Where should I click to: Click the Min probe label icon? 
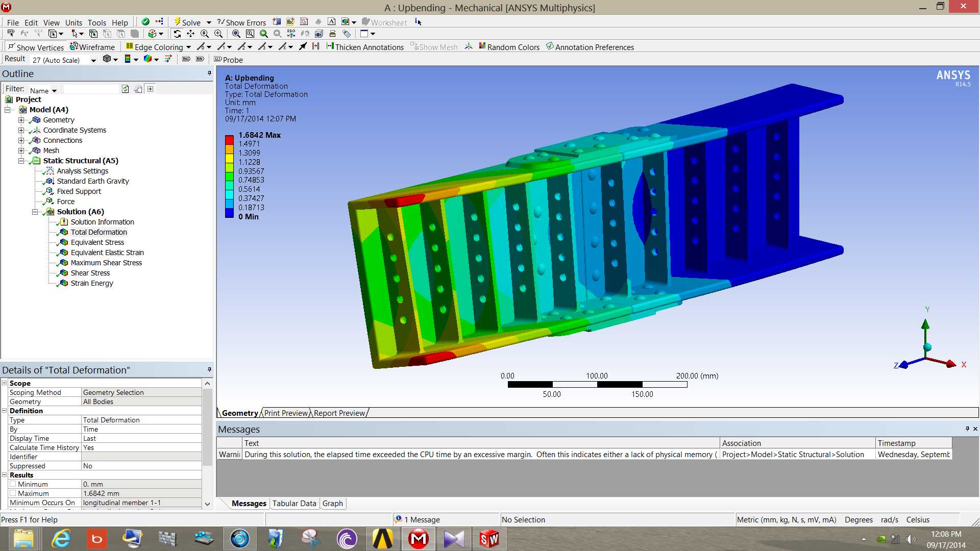tap(200, 59)
